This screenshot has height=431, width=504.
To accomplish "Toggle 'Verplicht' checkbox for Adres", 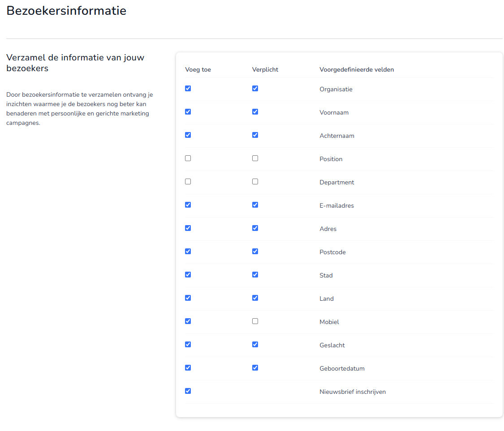I will tap(255, 228).
